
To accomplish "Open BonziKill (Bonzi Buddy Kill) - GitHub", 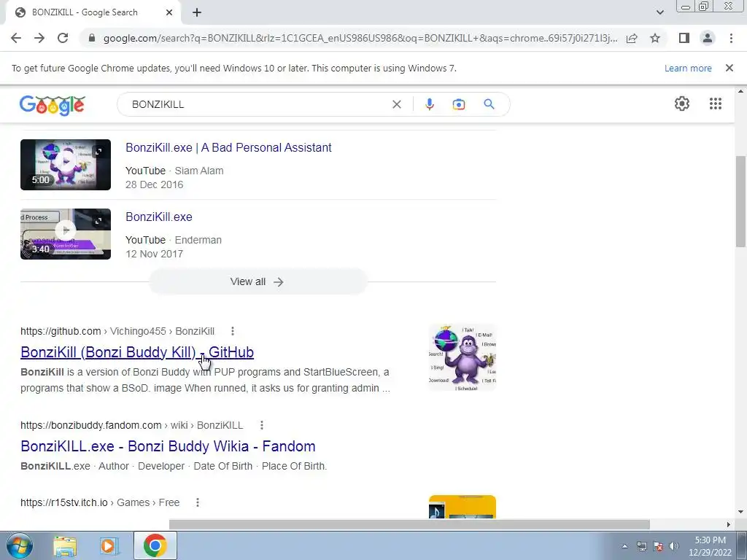I will 137,352.
